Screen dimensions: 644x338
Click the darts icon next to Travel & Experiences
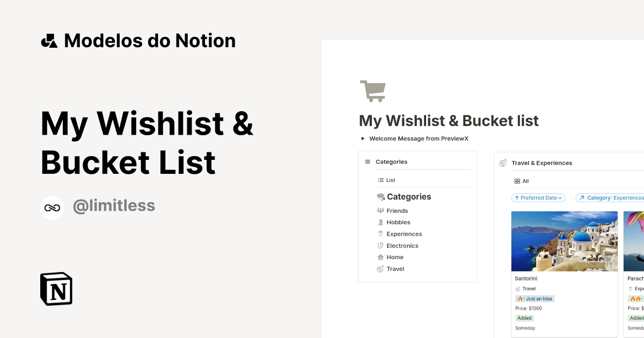(503, 163)
